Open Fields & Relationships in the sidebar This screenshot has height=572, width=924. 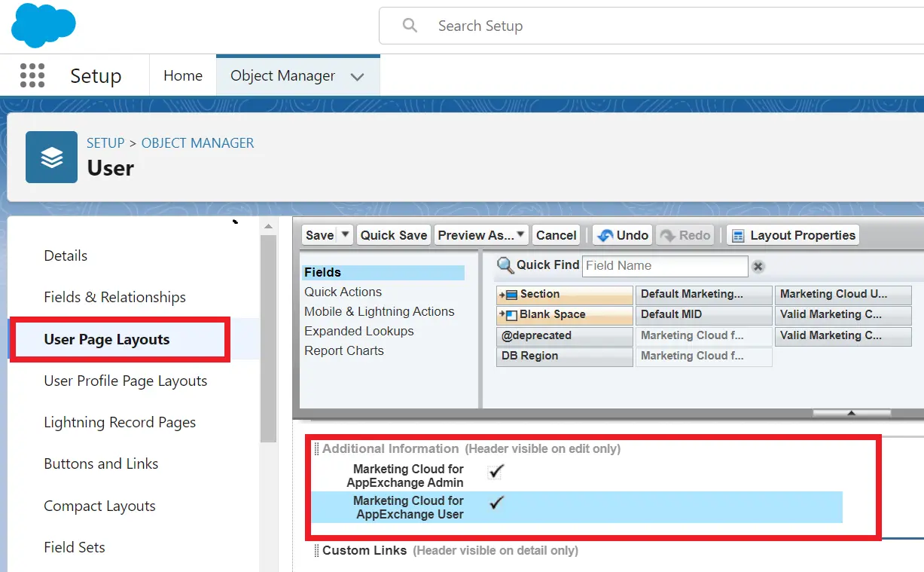point(114,297)
